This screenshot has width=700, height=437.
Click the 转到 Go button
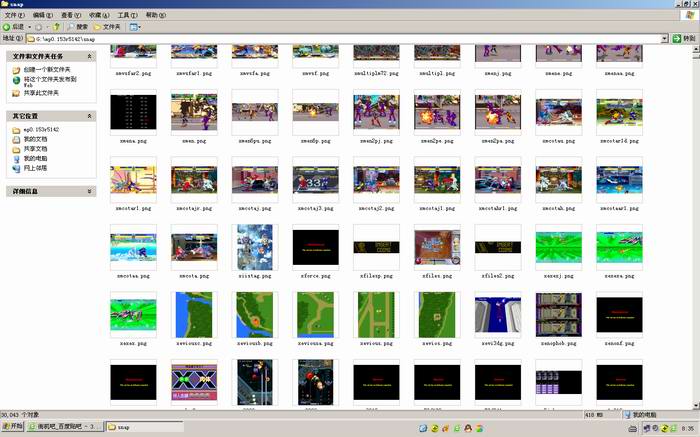click(684, 38)
